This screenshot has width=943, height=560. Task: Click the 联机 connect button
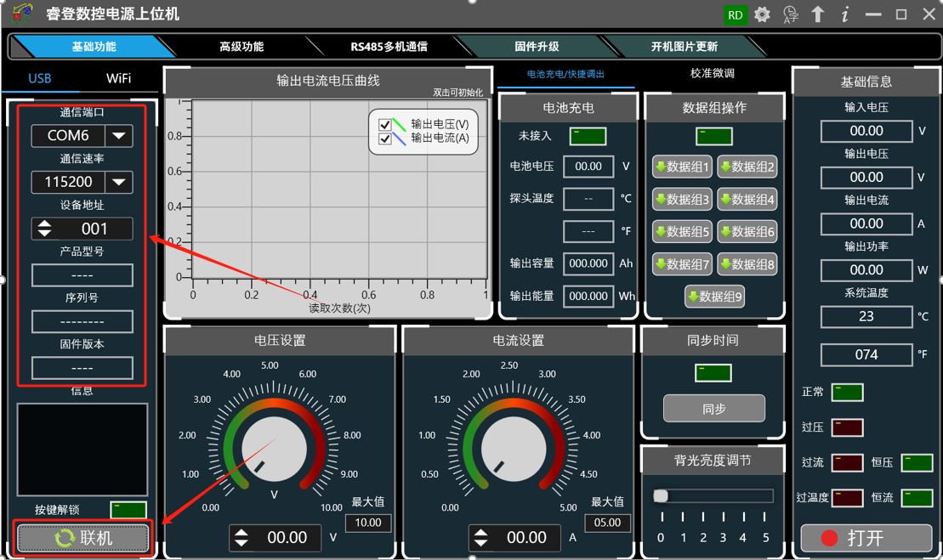82,538
